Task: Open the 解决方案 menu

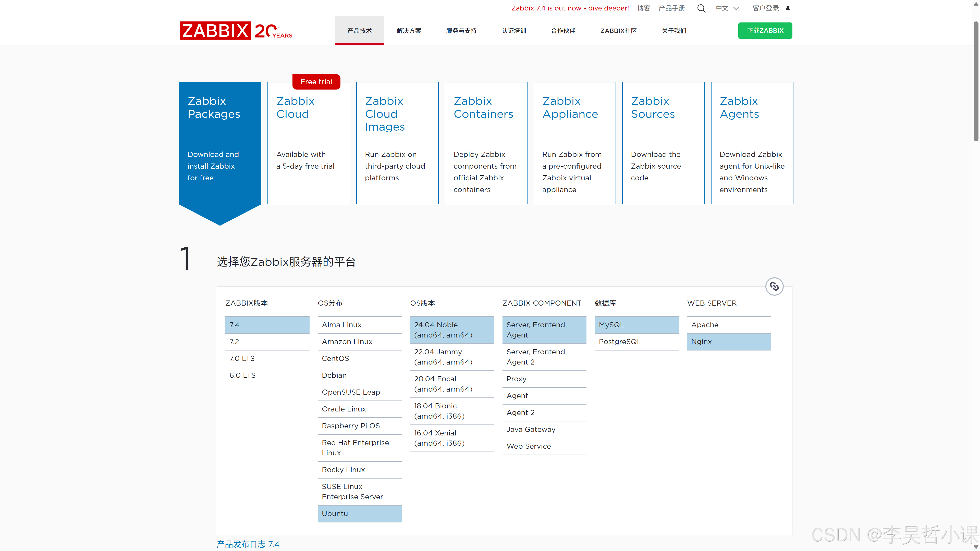Action: pos(409,30)
